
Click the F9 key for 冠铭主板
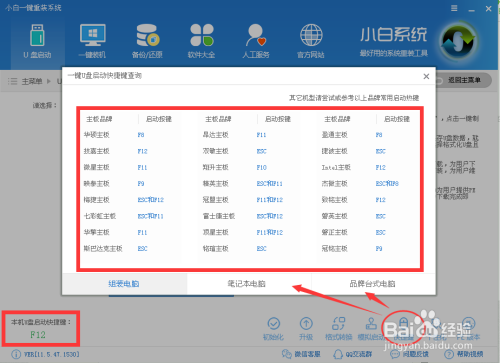point(379,249)
